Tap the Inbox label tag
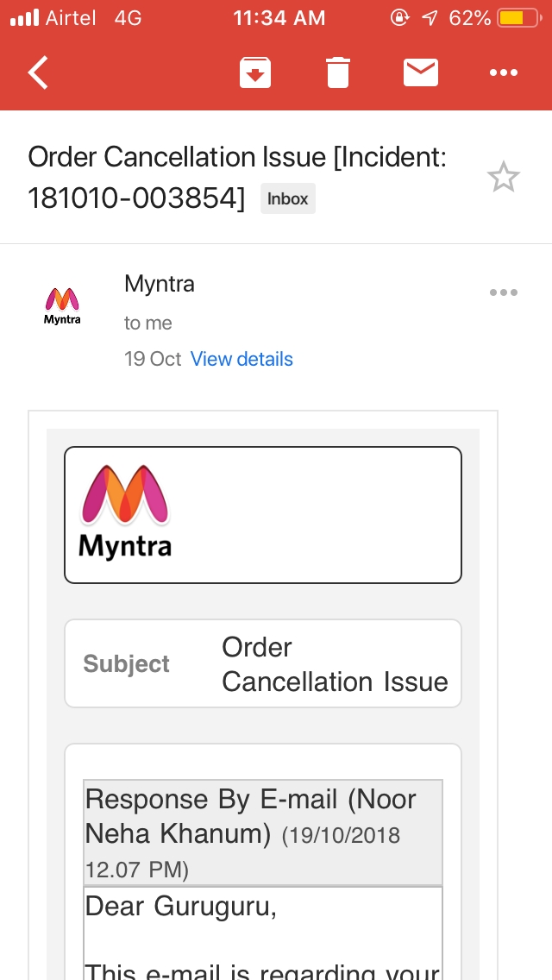The width and height of the screenshot is (552, 980). click(x=287, y=198)
